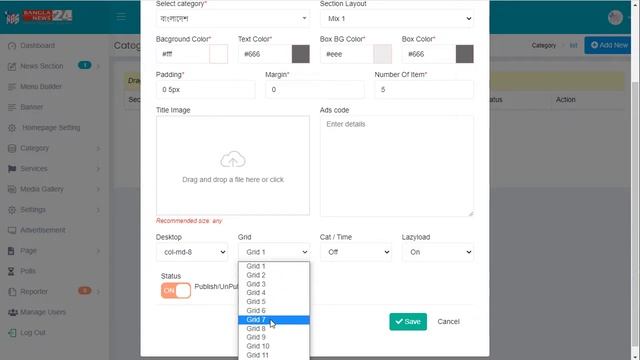Screen dimensions: 640x360
Task: Select Grid 4 in the dropdown list
Action: [x=274, y=293]
